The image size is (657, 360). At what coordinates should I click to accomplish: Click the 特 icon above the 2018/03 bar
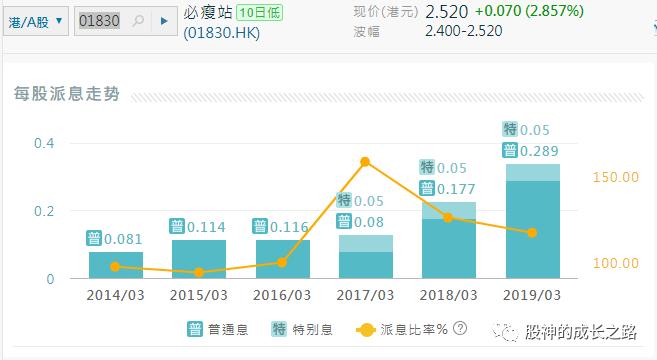tap(427, 167)
